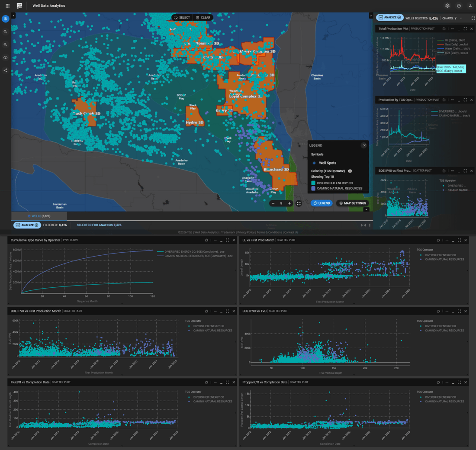Screen dimensions: 476x450
Task: Open the CHARTS: 7 dropdown
Action: pos(452,18)
